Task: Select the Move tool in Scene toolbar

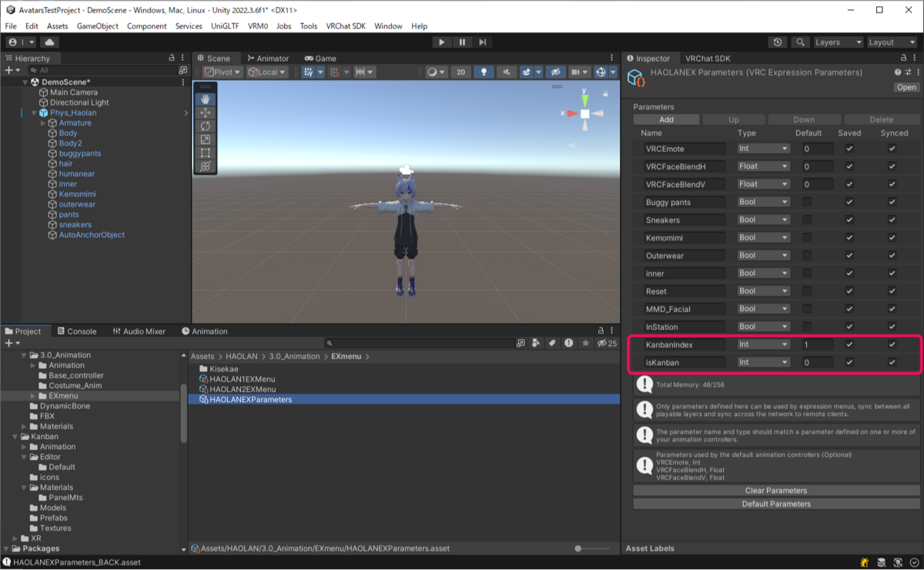Action: [206, 112]
